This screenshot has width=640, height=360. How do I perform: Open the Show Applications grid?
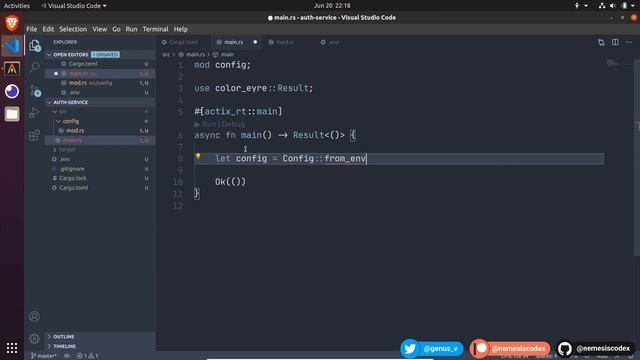click(12, 348)
